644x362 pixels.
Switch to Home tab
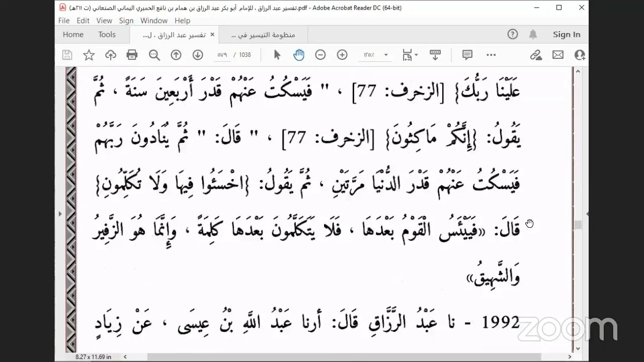tap(73, 34)
